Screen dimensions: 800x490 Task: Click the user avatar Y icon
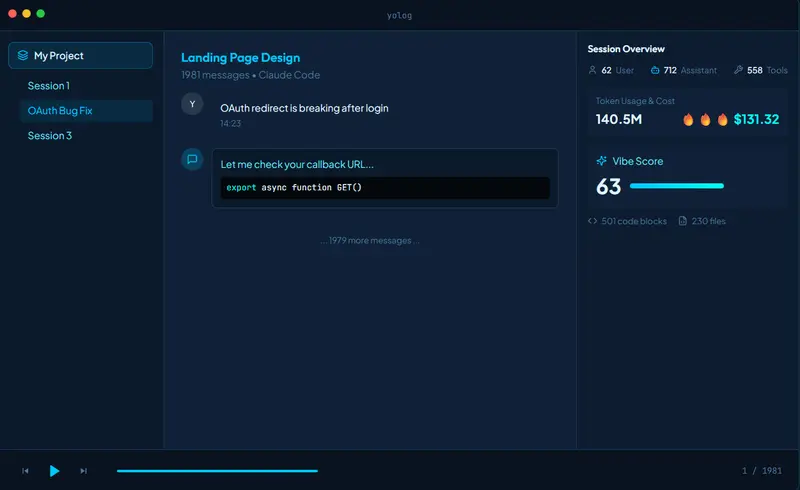(x=192, y=104)
